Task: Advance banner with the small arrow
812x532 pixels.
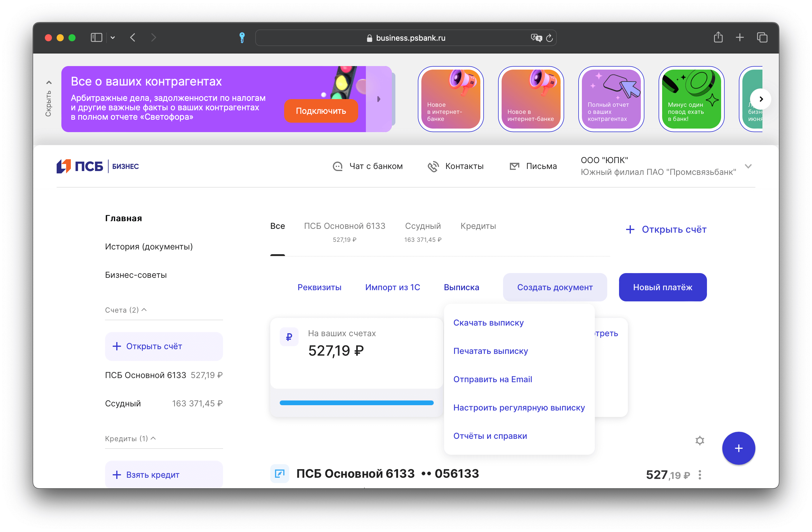Action: [378, 99]
